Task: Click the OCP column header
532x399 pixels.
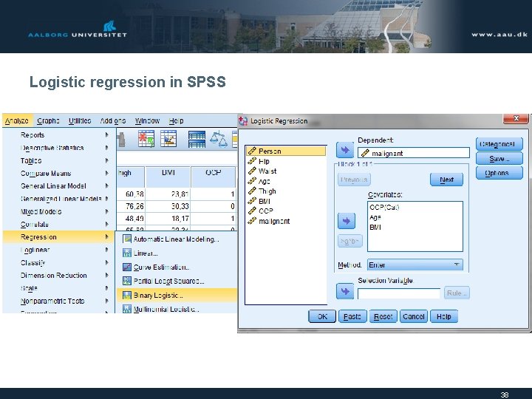Action: coord(214,177)
